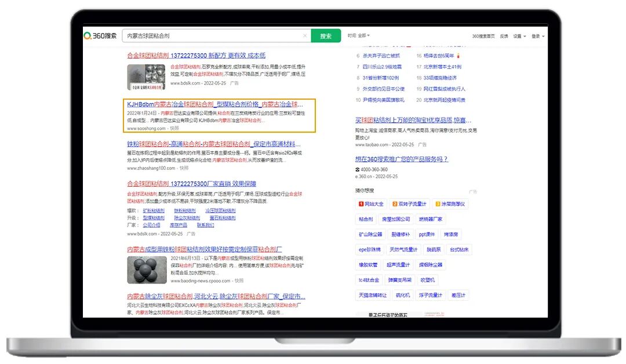Select 天然气流量计 suggestion tag
The height and width of the screenshot is (364, 626).
click(403, 249)
